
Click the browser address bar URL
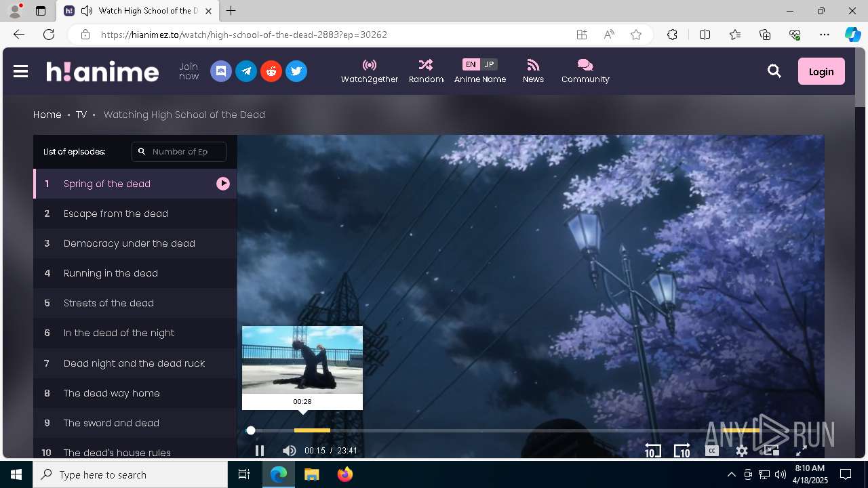pyautogui.click(x=244, y=35)
